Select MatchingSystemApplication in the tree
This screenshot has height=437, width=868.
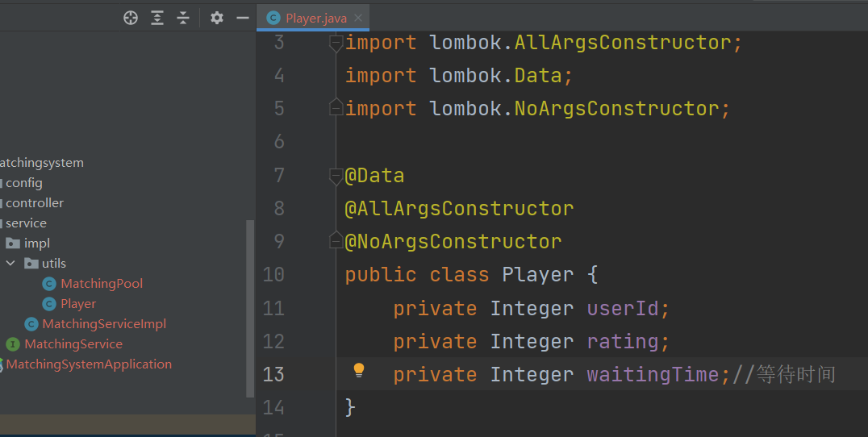click(x=89, y=364)
